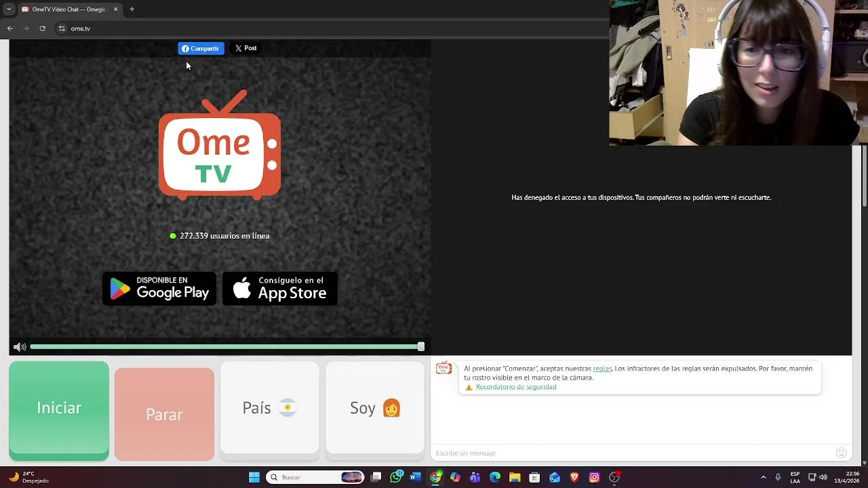Viewport: 868px width, 488px height.
Task: Open the Google Play download badge
Action: coord(159,289)
